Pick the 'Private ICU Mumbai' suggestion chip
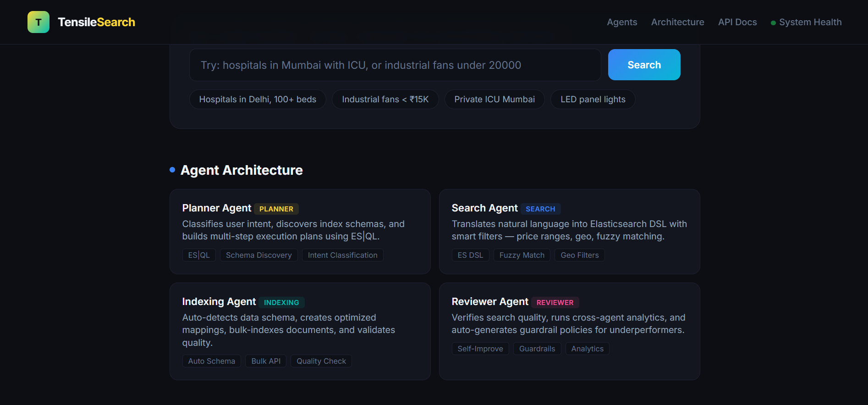Image resolution: width=868 pixels, height=405 pixels. [494, 100]
